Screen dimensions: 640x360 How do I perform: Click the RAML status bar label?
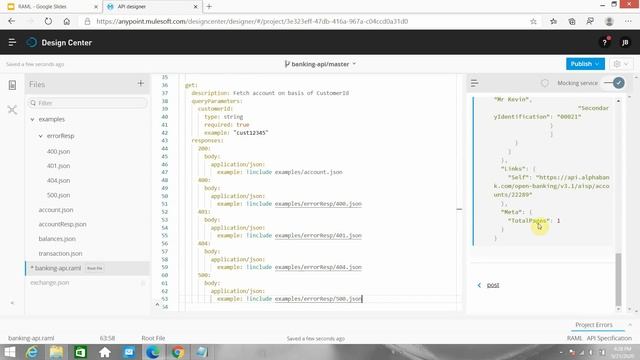point(574,338)
